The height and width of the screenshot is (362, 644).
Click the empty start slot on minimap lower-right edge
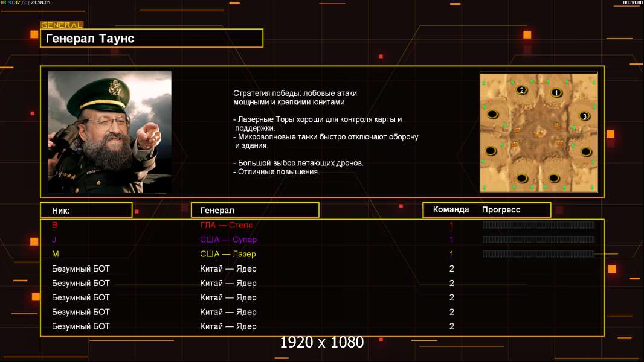click(585, 152)
